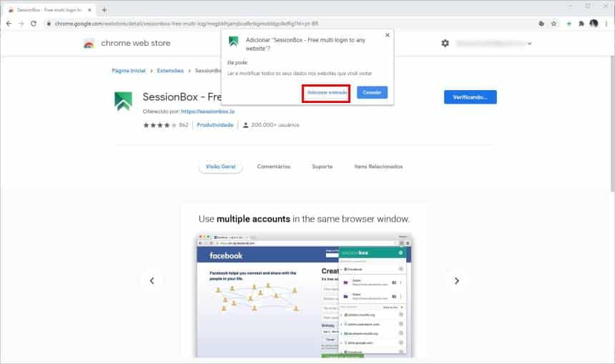Close the SessionBox browser tab

90,10
